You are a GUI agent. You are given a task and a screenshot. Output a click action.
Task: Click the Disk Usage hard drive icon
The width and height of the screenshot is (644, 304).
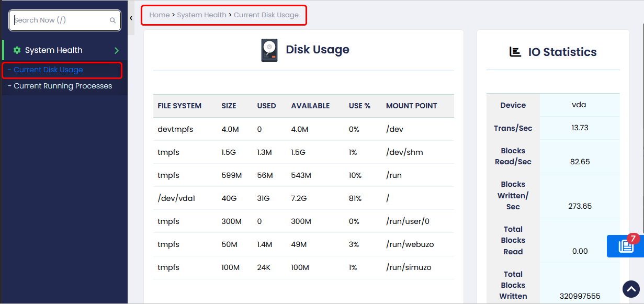(269, 50)
